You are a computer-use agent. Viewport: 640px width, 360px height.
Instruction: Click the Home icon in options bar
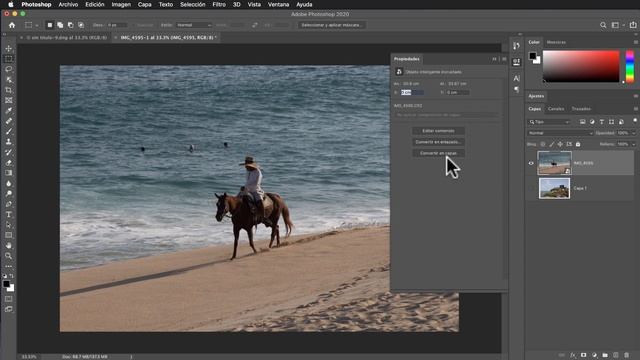pyautogui.click(x=12, y=25)
